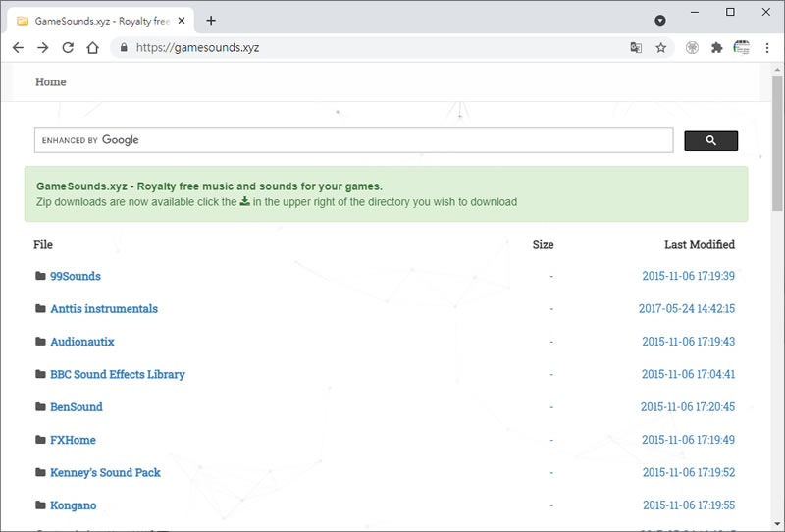Click the Anttis instrumentals folder icon
Viewport: 785px width, 532px height.
[40, 308]
